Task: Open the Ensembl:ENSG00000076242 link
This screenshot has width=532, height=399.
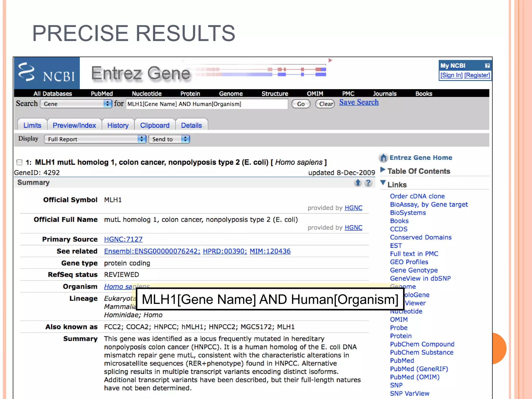Action: tap(152, 251)
